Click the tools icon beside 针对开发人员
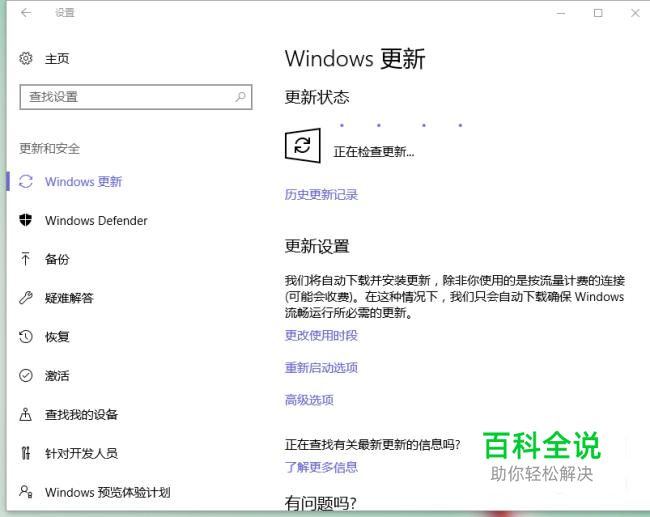 [26, 453]
